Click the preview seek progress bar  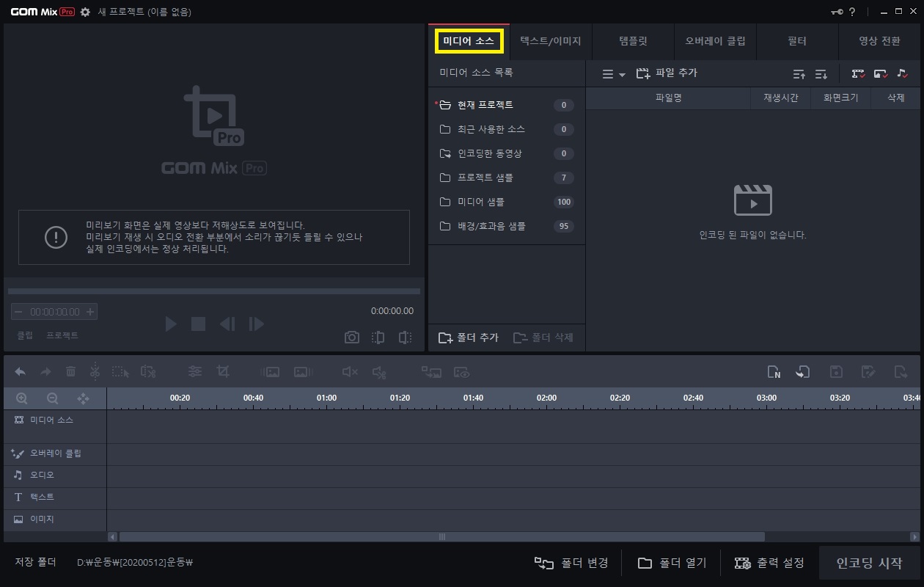(x=214, y=291)
